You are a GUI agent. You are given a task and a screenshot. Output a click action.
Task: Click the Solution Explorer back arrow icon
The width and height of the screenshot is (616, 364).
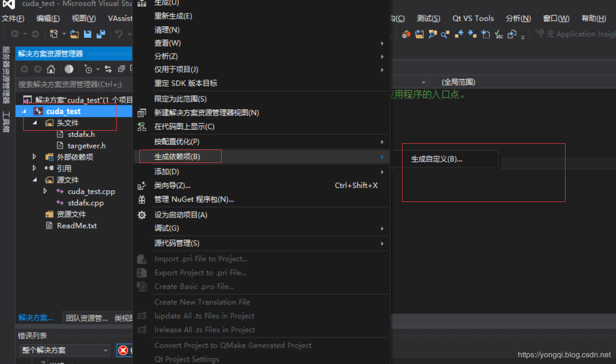click(25, 69)
